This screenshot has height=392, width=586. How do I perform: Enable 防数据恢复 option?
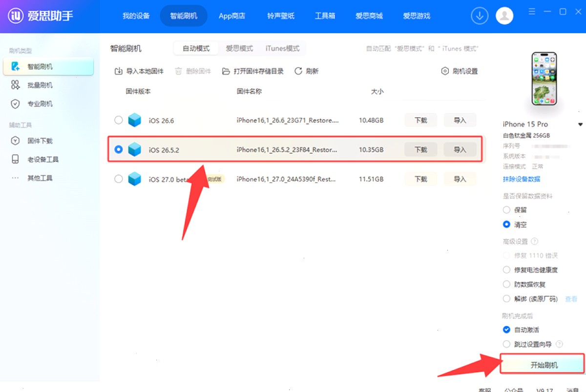point(506,284)
